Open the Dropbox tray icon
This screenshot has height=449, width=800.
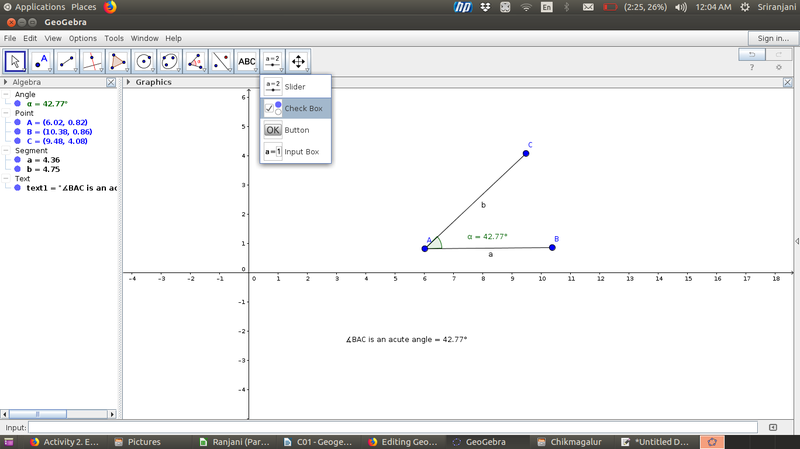pyautogui.click(x=485, y=7)
